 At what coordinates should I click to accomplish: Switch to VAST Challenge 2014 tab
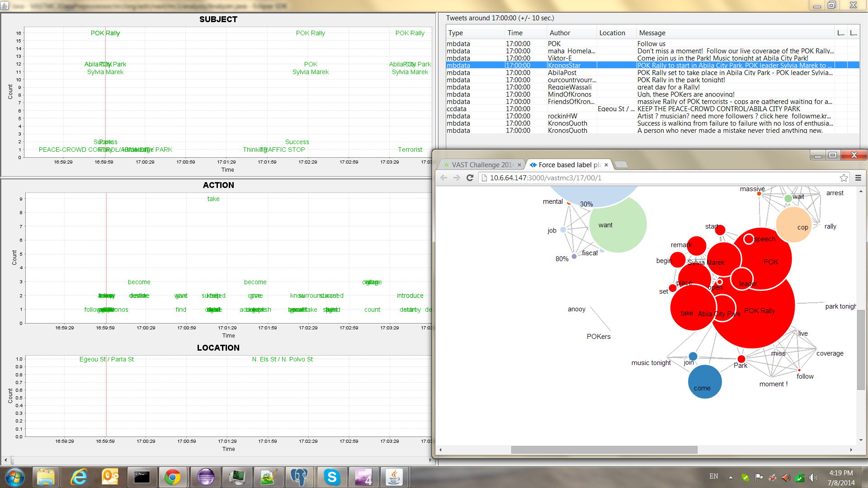pos(481,165)
